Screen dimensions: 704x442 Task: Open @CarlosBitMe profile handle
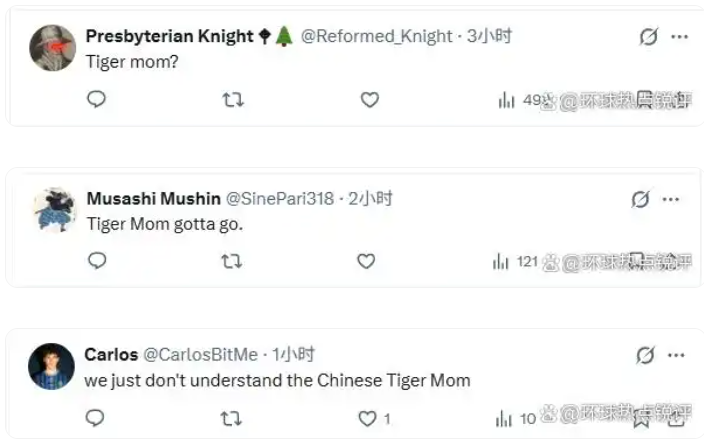[x=200, y=355]
